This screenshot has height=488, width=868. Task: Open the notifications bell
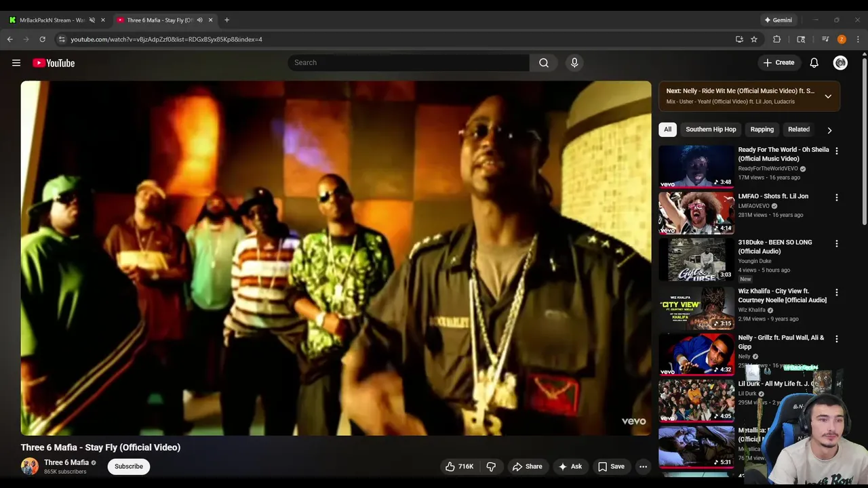click(814, 63)
